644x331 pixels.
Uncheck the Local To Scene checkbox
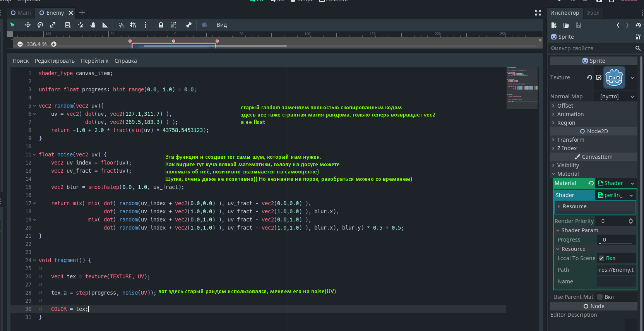coord(601,258)
